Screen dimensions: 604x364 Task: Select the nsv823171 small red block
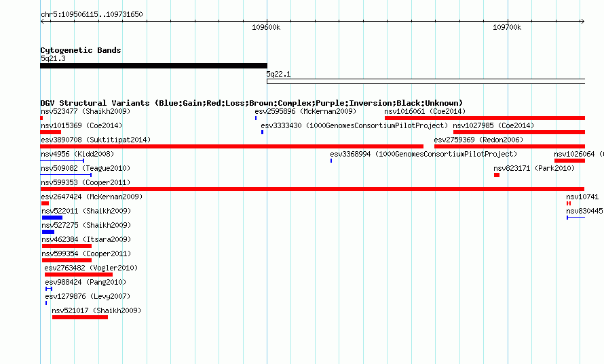pos(497,175)
